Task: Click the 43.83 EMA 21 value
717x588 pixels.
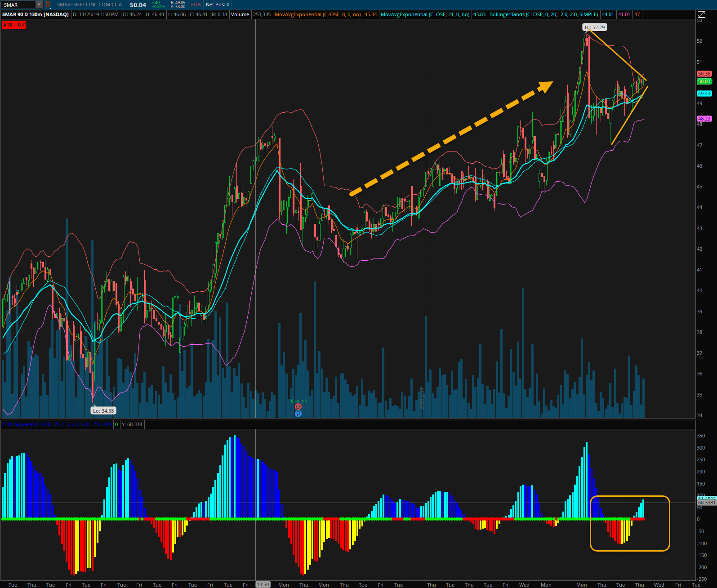Action: 479,14
